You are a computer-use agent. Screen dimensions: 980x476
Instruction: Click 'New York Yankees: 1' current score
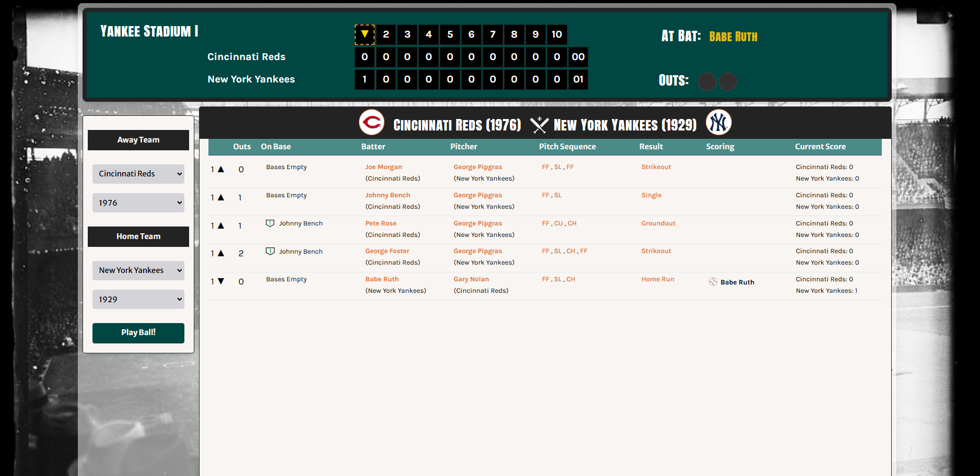pyautogui.click(x=826, y=291)
